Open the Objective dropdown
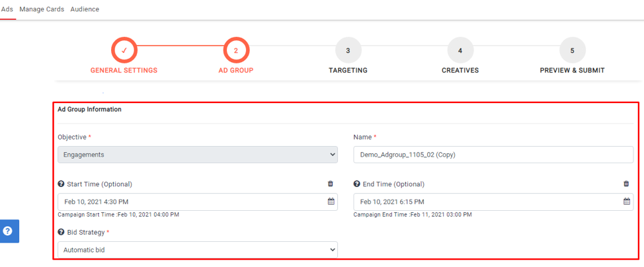This screenshot has width=644, height=267. [197, 155]
